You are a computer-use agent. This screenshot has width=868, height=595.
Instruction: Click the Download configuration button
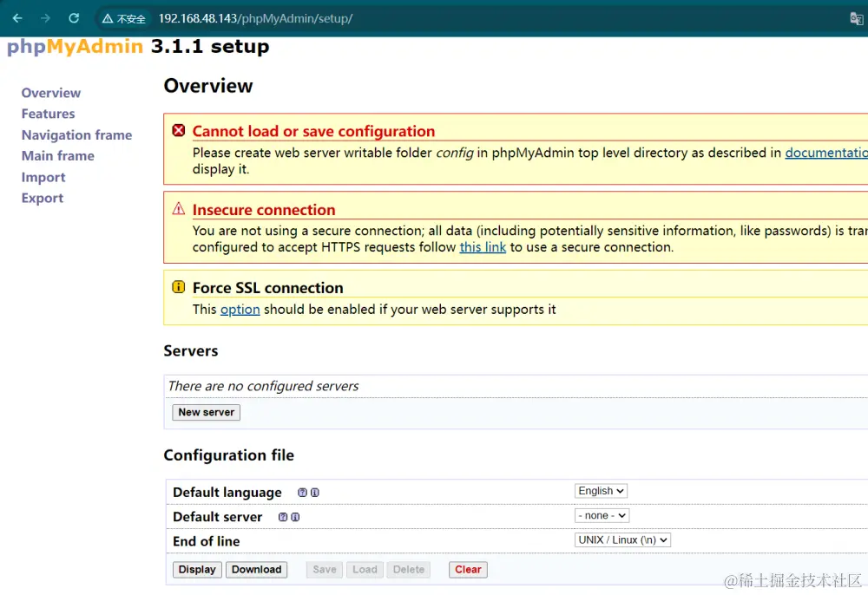[x=256, y=569]
